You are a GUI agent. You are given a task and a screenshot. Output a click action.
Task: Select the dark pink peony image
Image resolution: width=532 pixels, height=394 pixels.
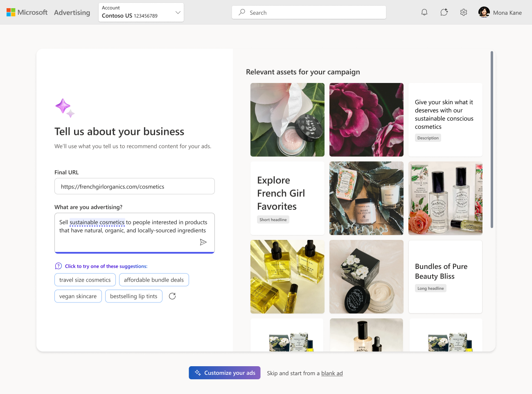click(366, 120)
